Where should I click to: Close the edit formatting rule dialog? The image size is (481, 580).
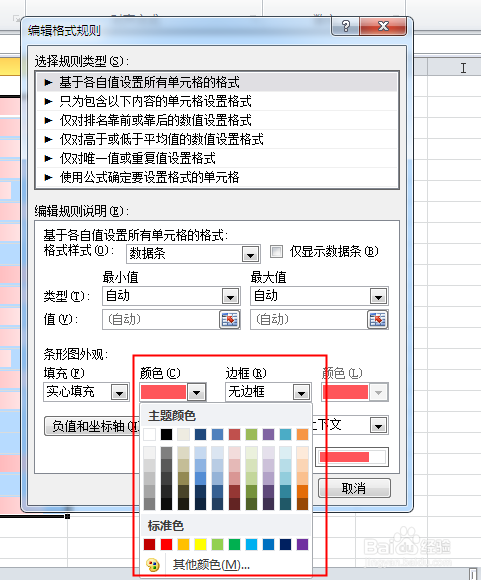[383, 26]
